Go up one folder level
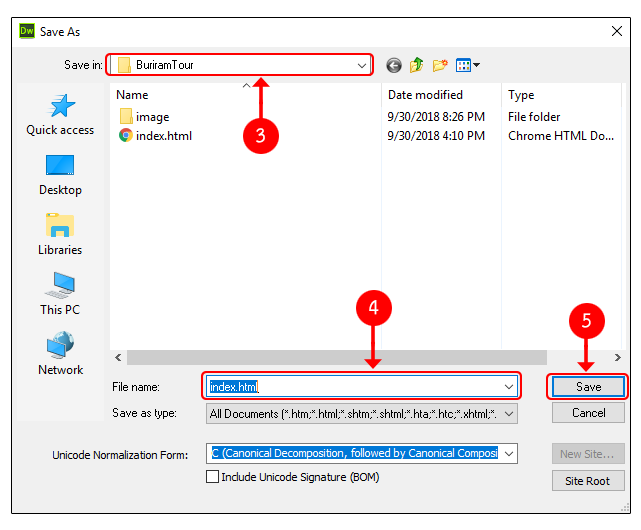This screenshot has width=641, height=530. 417,65
